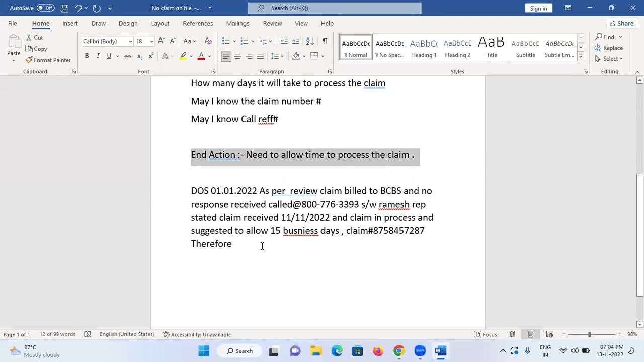Open the File menu

(x=12, y=23)
